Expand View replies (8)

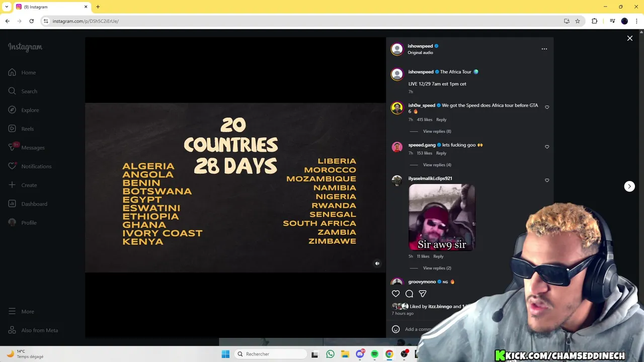[x=437, y=131]
